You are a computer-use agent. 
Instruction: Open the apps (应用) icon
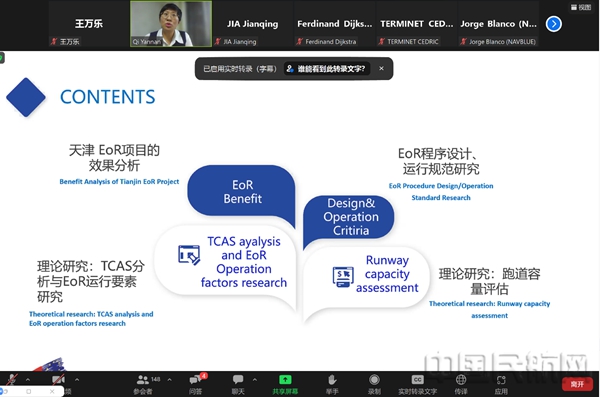[x=501, y=380]
